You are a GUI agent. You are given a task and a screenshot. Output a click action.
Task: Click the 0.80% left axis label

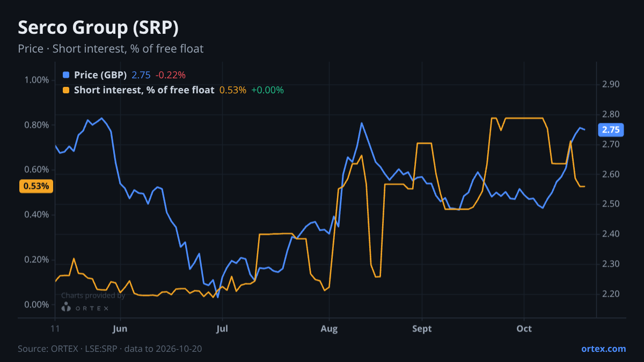point(37,125)
